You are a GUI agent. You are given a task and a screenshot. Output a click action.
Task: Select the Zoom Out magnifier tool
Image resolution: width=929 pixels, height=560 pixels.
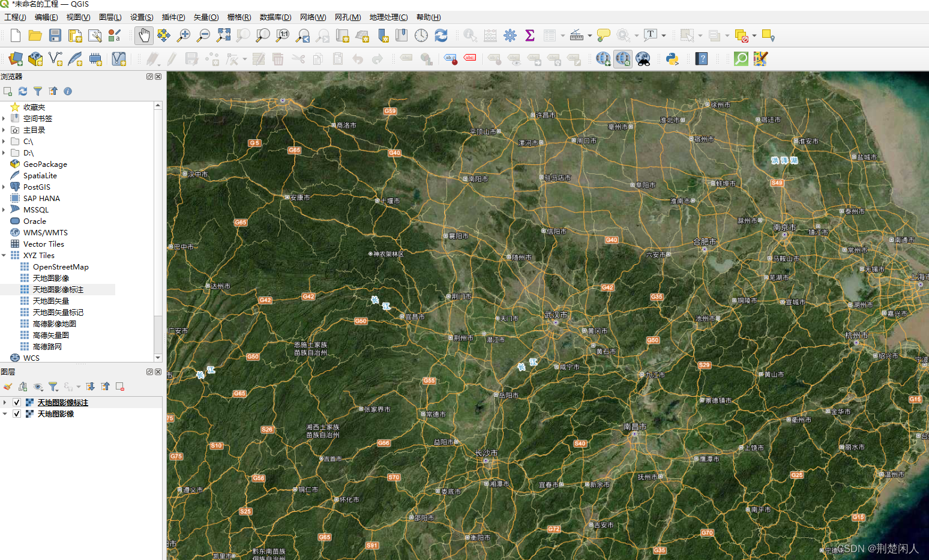(203, 36)
